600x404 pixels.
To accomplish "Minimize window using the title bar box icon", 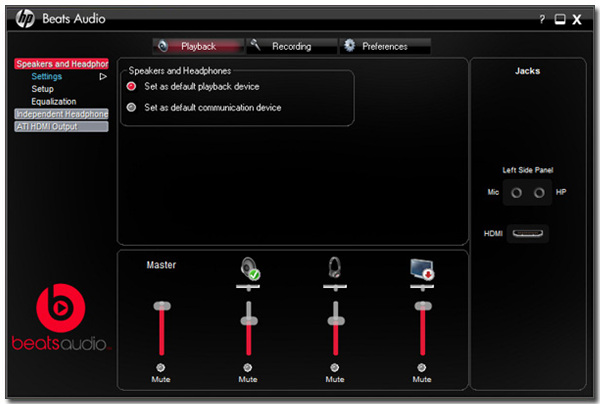I will tap(560, 19).
